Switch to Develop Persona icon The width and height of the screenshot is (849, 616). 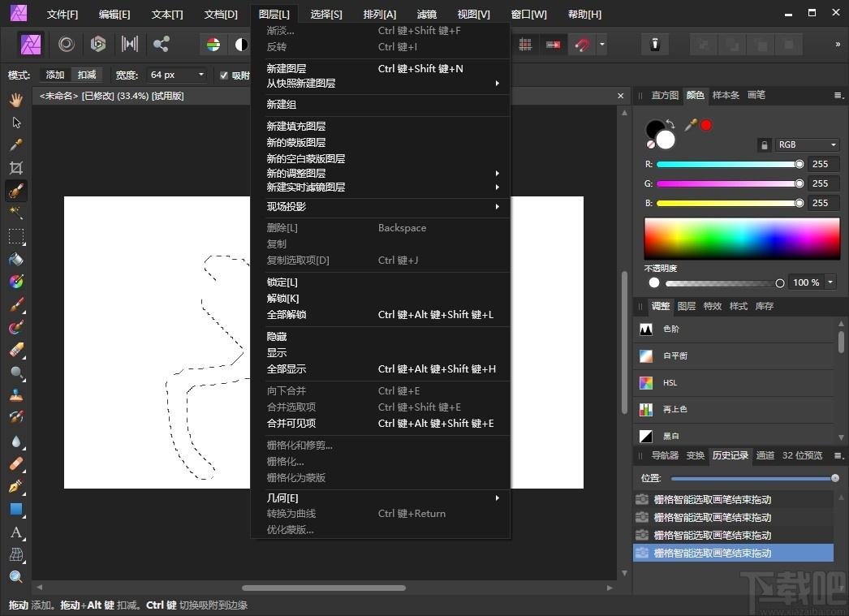click(x=98, y=44)
